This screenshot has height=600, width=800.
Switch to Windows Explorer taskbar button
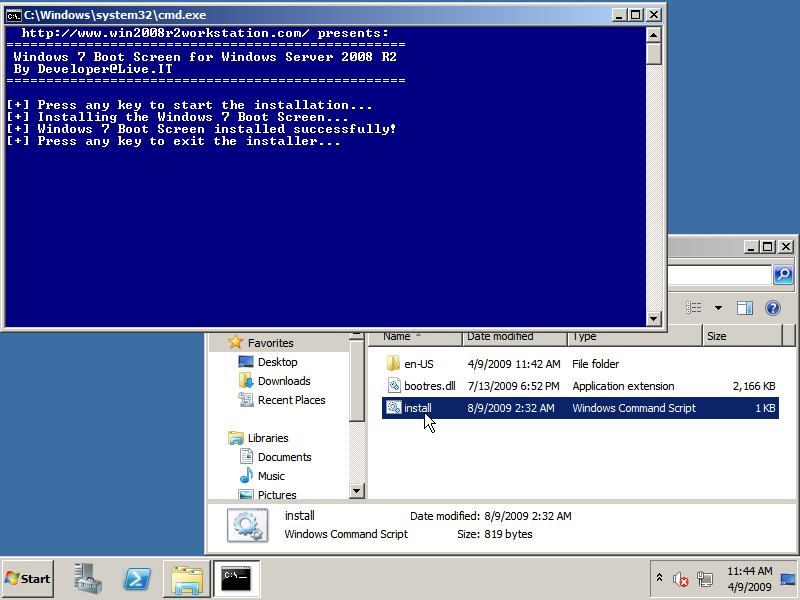187,579
